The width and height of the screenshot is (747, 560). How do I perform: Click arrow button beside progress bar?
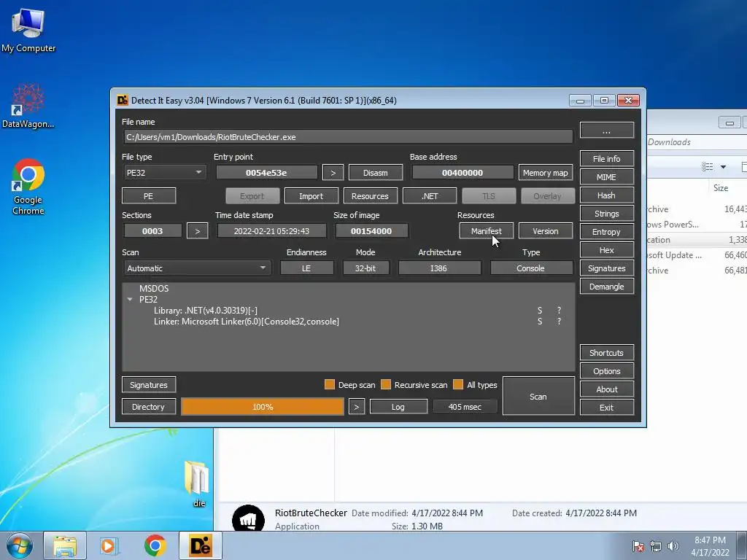[x=356, y=407]
